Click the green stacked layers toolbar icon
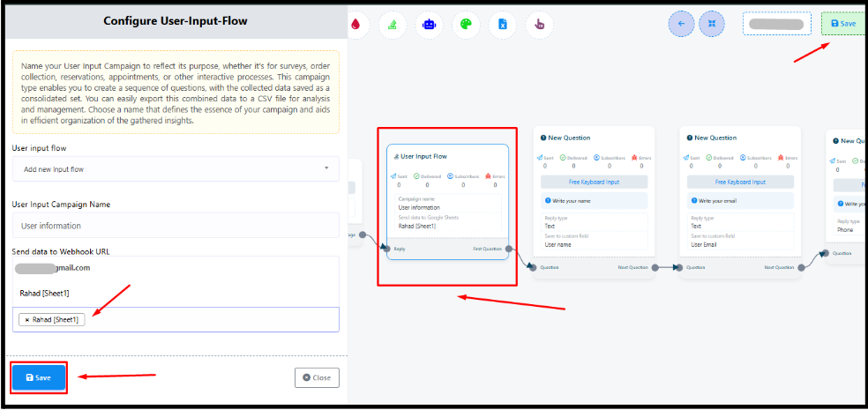The height and width of the screenshot is (410, 868). [393, 25]
